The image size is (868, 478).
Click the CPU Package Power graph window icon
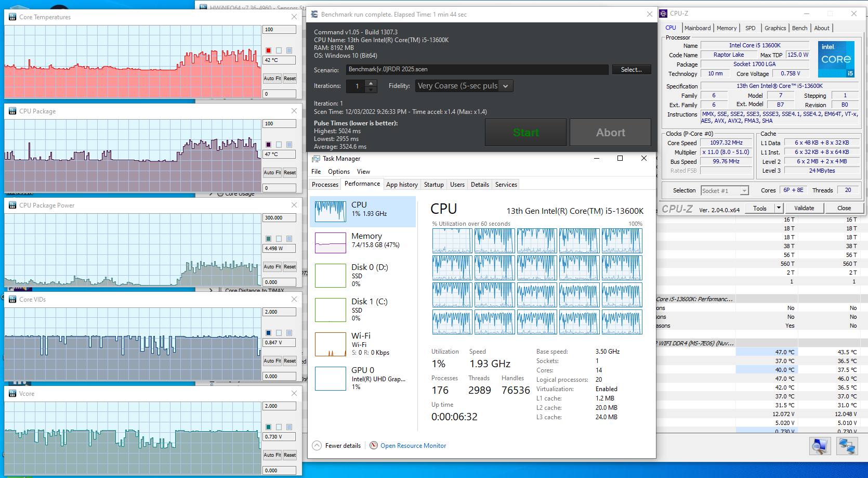tap(12, 205)
